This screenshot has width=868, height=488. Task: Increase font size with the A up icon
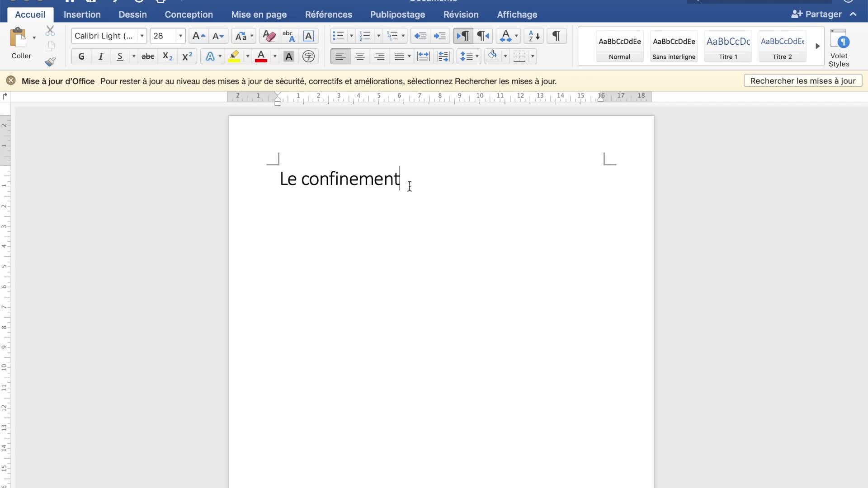pos(198,36)
